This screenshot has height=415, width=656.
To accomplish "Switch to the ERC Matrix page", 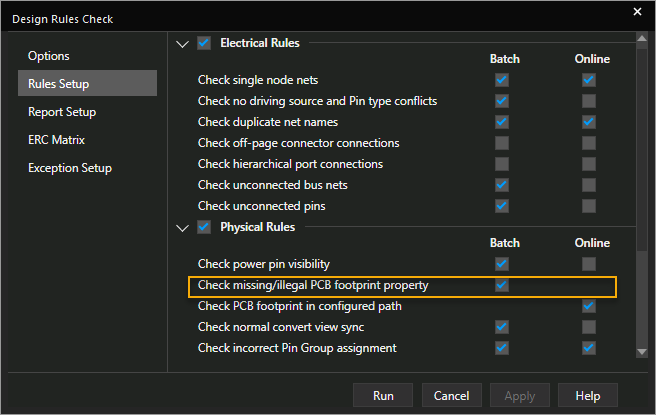I will click(56, 140).
